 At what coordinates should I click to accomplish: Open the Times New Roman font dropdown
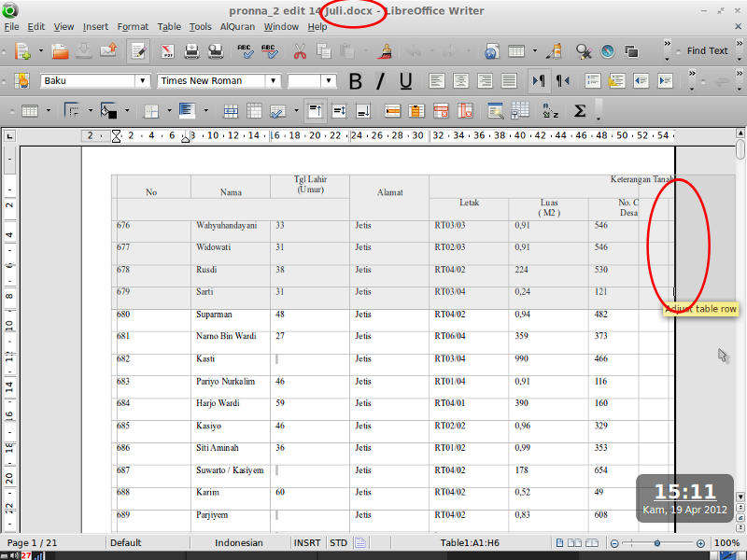(272, 81)
